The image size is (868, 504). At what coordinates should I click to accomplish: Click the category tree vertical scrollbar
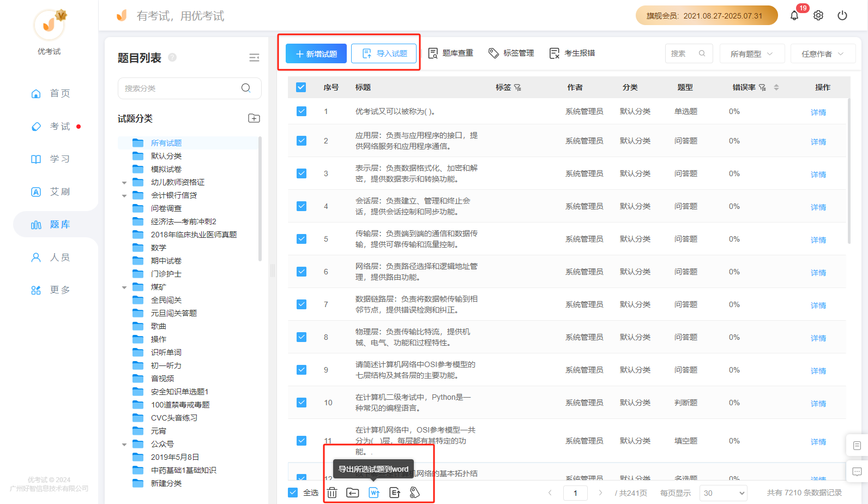click(260, 199)
